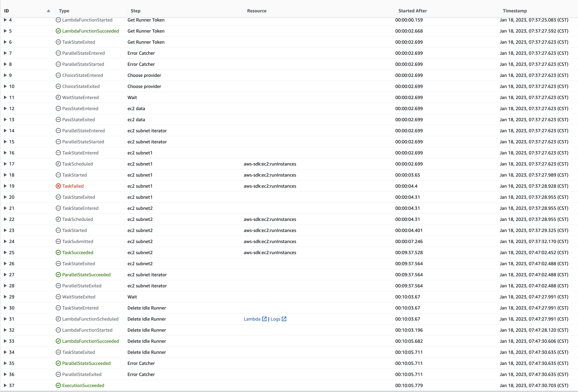Click the ParallelStateSucceeded icon on event 27
The height and width of the screenshot is (392, 578).
click(58, 274)
